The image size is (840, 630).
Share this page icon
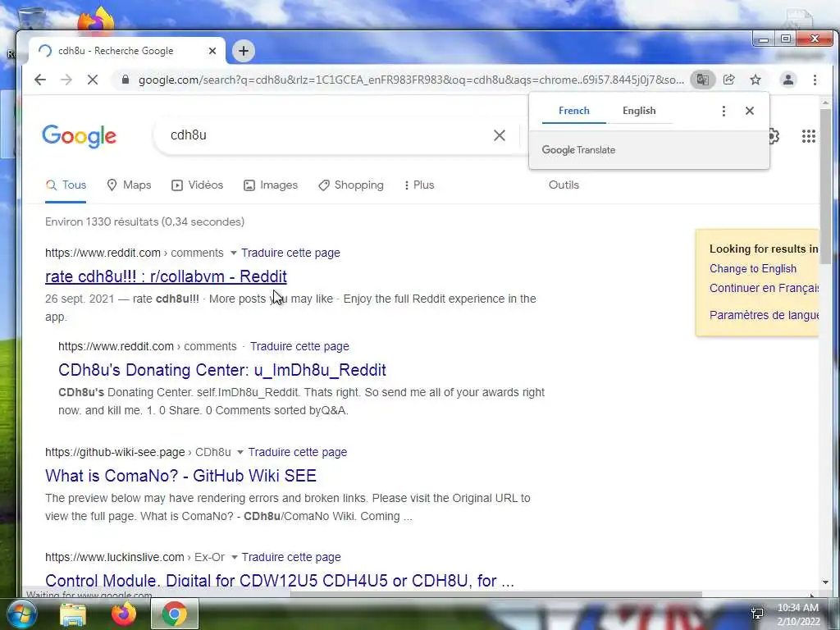pyautogui.click(x=729, y=80)
